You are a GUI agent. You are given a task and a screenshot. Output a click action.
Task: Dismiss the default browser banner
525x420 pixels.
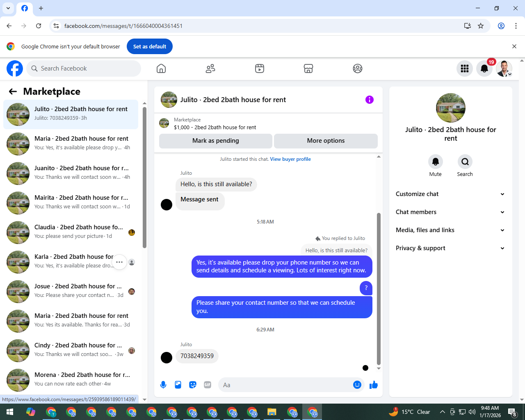tap(514, 46)
